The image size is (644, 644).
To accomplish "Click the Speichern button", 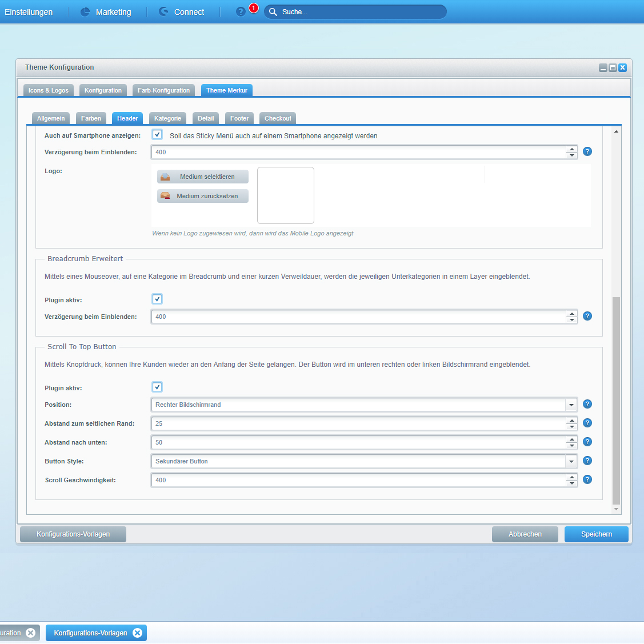I will pyautogui.click(x=596, y=534).
